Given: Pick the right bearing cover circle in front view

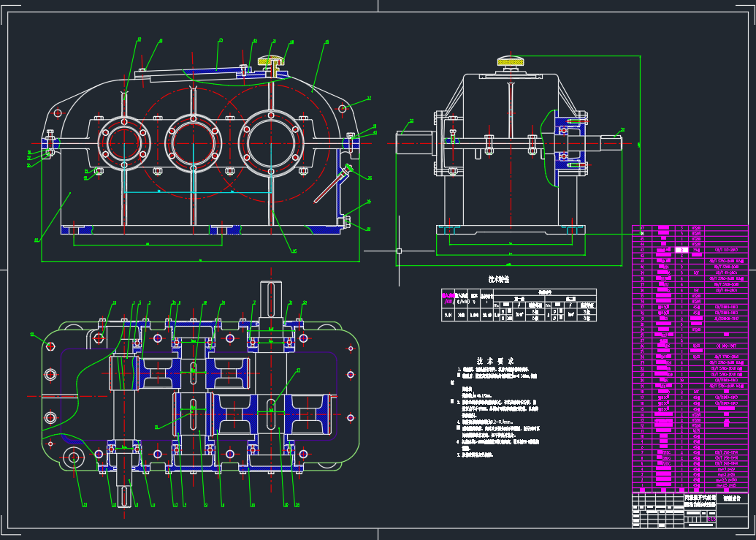Looking at the screenshot, I should coord(271,143).
